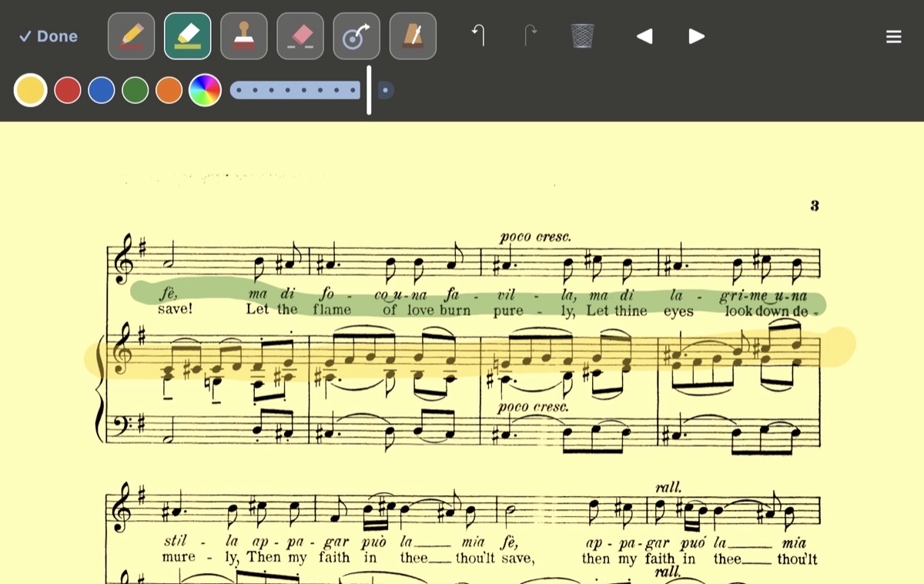Open the hamburger menu
Image resolution: width=924 pixels, height=584 pixels.
click(893, 36)
